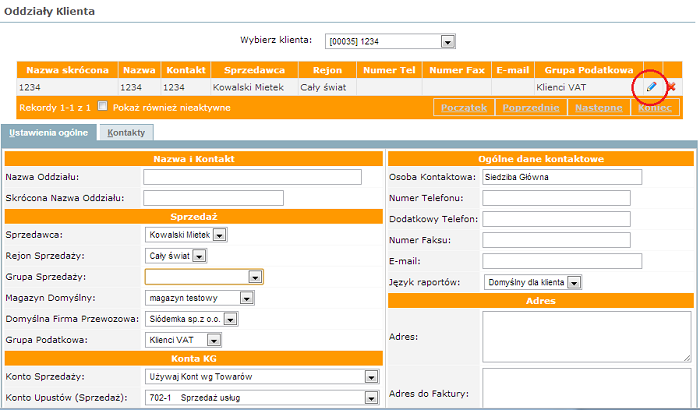This screenshot has height=410, width=700.
Task: Click the Sprzedawca column header
Action: pos(254,70)
